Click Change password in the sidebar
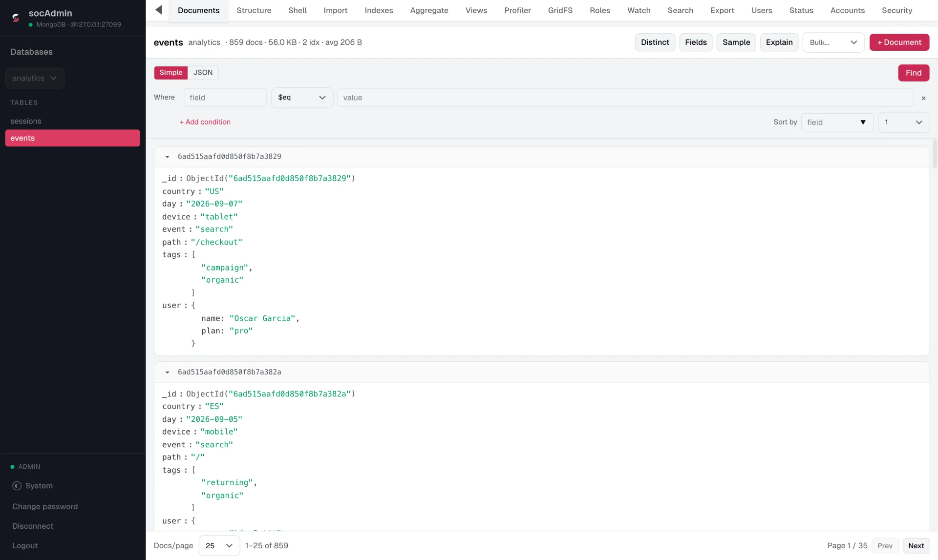Viewport: 938px width, 560px height. coord(45,507)
